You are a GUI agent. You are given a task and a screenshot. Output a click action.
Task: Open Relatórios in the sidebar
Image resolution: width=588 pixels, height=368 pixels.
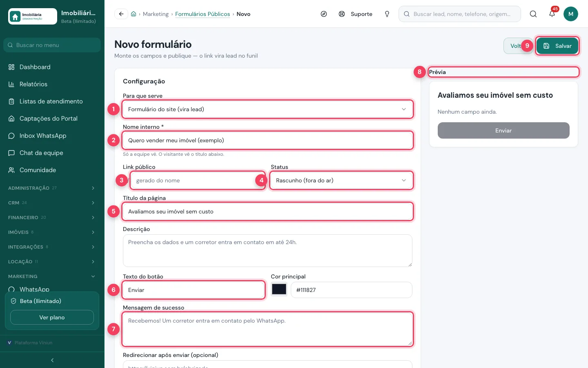pos(52,84)
